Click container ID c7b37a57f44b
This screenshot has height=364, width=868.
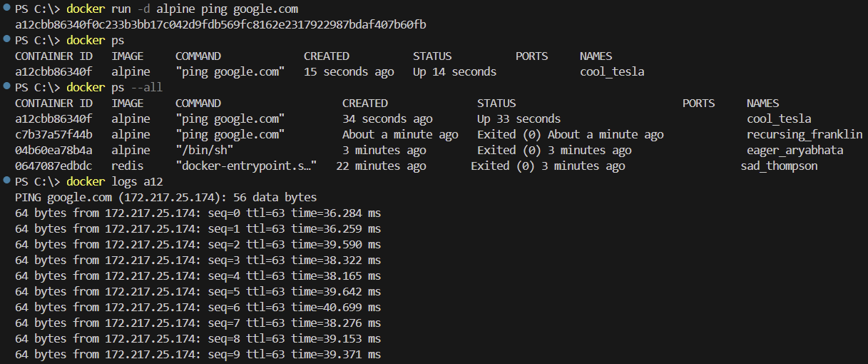click(x=53, y=135)
